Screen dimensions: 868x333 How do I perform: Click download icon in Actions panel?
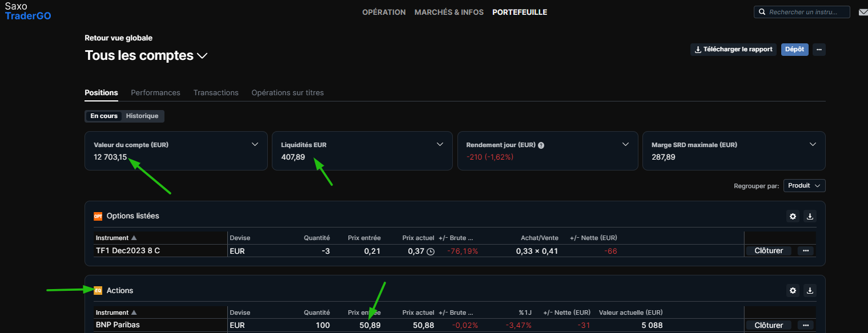pos(810,291)
